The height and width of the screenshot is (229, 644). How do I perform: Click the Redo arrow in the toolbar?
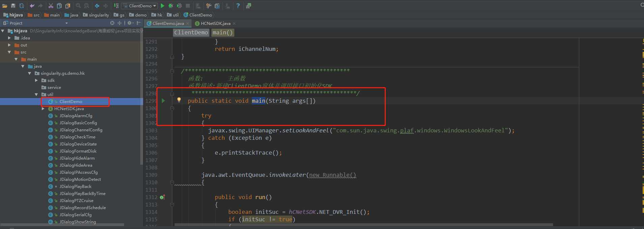click(x=40, y=6)
